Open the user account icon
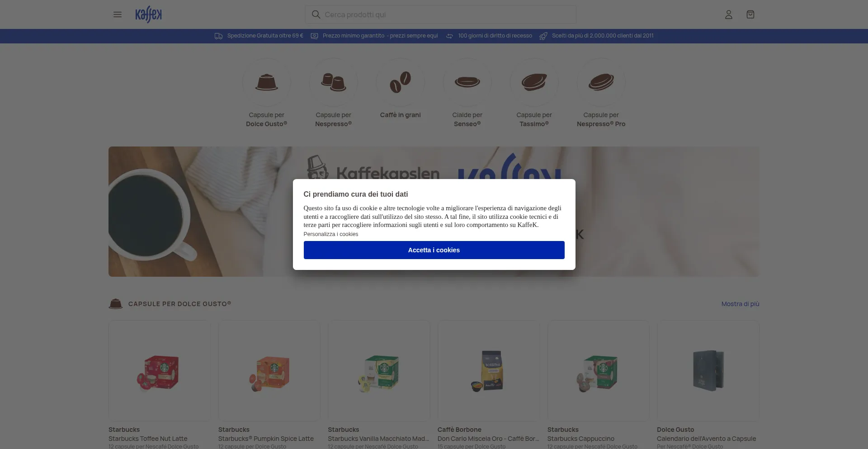The height and width of the screenshot is (449, 868). 729,14
